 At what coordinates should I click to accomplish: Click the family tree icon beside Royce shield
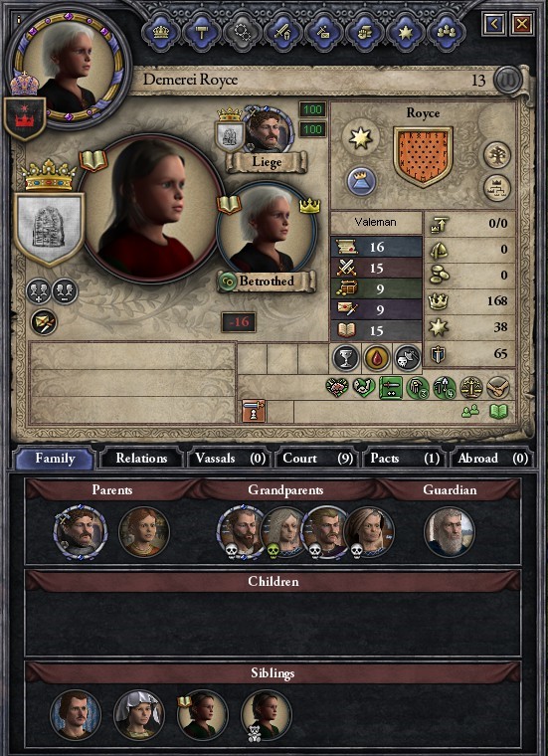click(497, 155)
